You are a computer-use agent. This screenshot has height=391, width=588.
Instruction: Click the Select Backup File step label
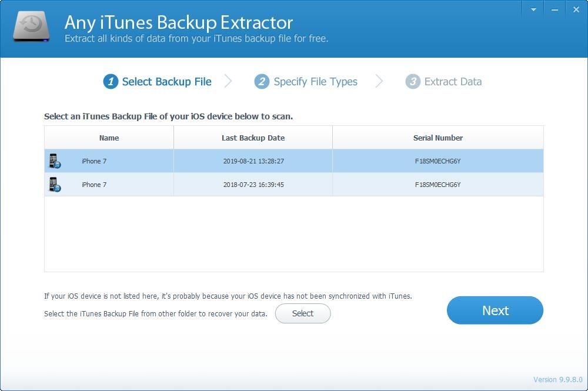165,82
